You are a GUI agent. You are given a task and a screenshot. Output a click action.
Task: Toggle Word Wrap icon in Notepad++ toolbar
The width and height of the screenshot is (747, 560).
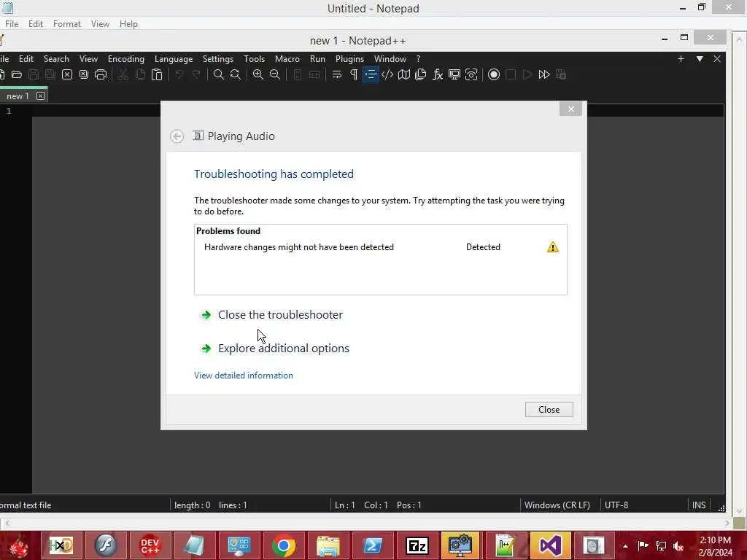tap(337, 74)
